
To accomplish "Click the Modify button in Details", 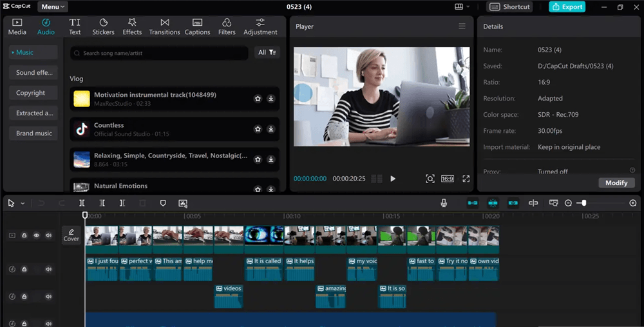I will click(x=616, y=183).
